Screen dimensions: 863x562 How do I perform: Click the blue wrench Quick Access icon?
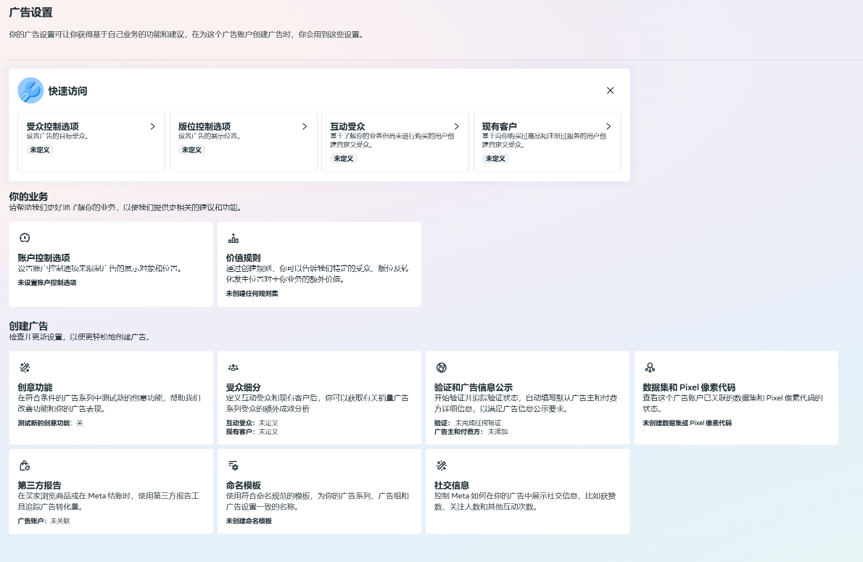coord(30,90)
